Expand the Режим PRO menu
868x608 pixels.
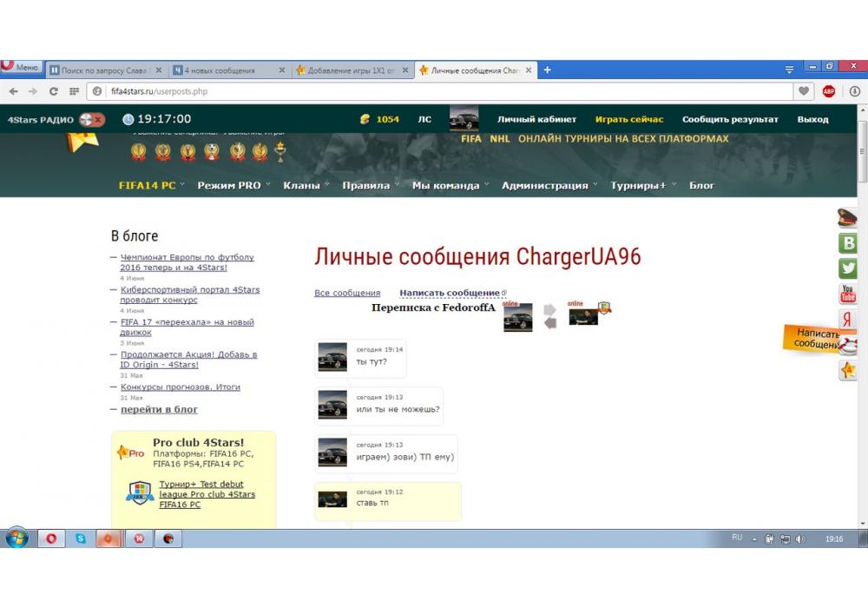tap(231, 185)
